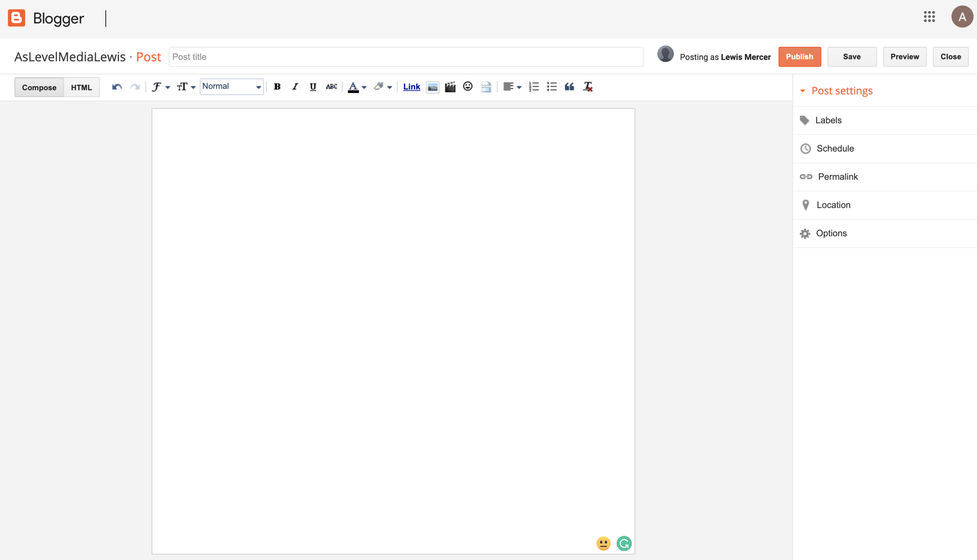Remove formatting with the crossed T icon
This screenshot has width=977, height=560.
tap(587, 86)
